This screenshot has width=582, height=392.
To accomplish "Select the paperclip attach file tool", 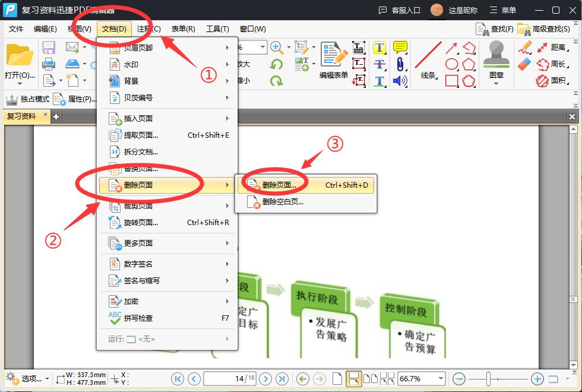I will point(400,64).
